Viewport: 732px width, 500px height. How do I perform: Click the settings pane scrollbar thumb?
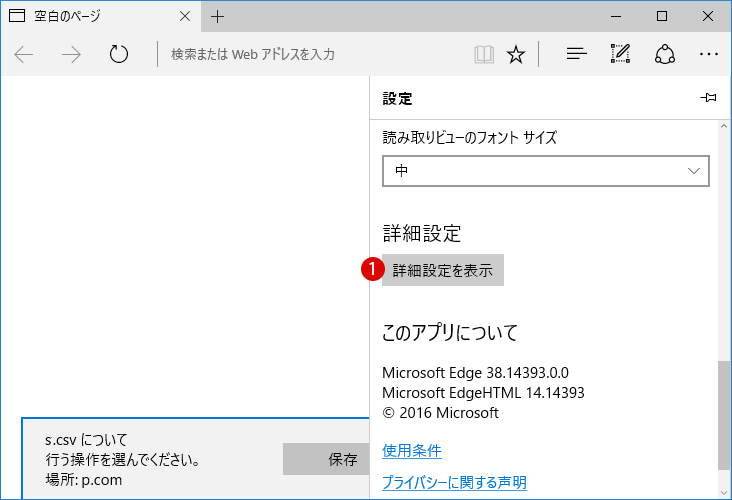point(724,415)
